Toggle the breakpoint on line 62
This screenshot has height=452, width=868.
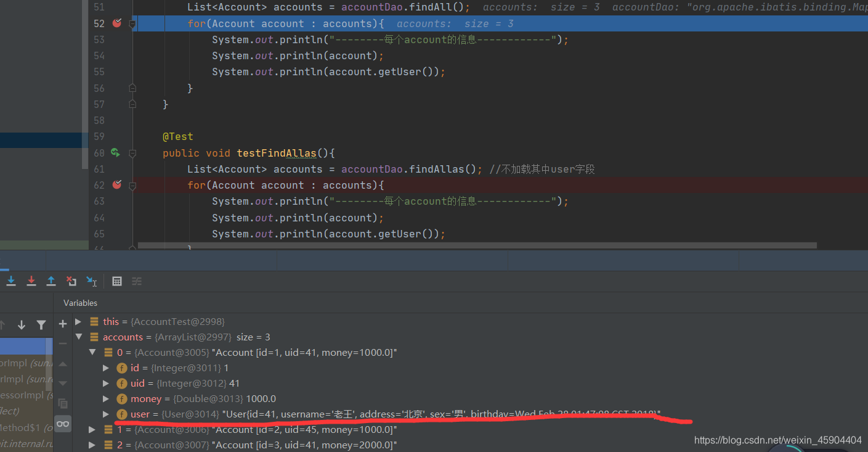tap(117, 185)
